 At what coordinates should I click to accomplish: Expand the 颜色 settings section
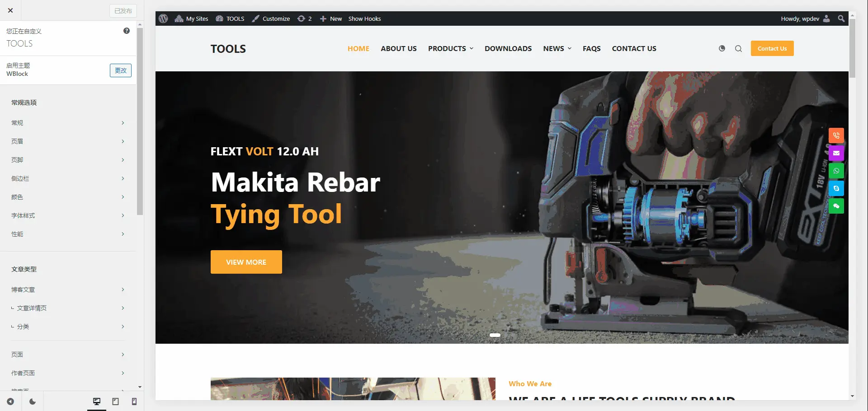[68, 197]
